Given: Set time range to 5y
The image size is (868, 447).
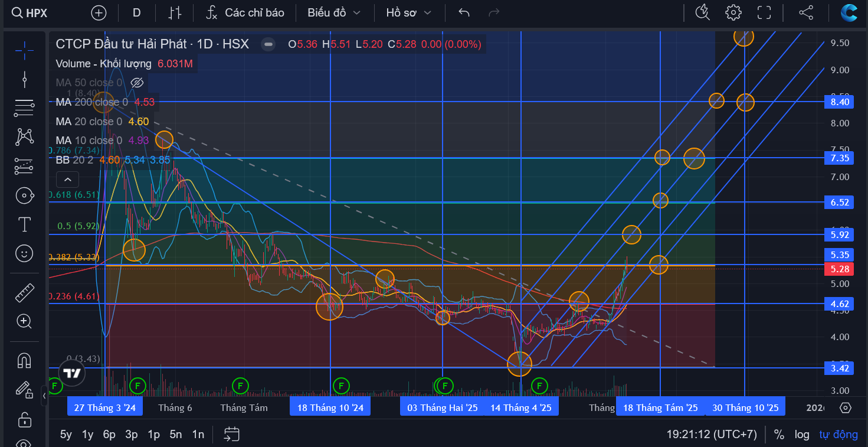Looking at the screenshot, I should [66, 435].
